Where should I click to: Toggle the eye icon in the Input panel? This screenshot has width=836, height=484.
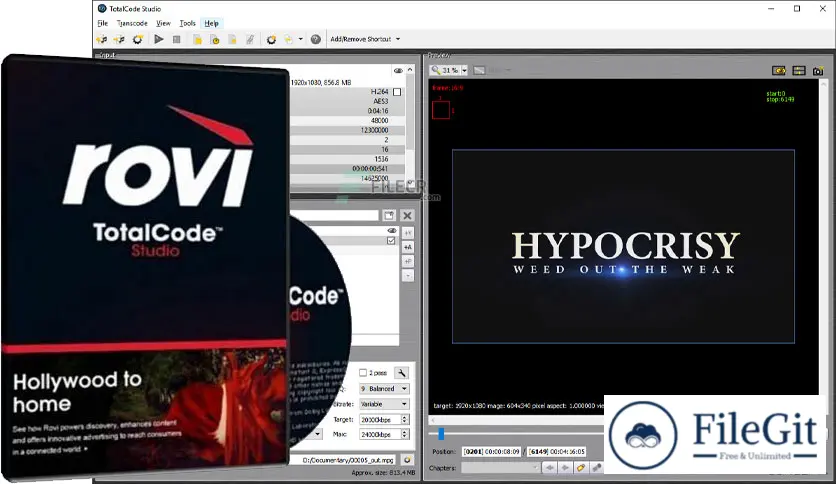(398, 70)
